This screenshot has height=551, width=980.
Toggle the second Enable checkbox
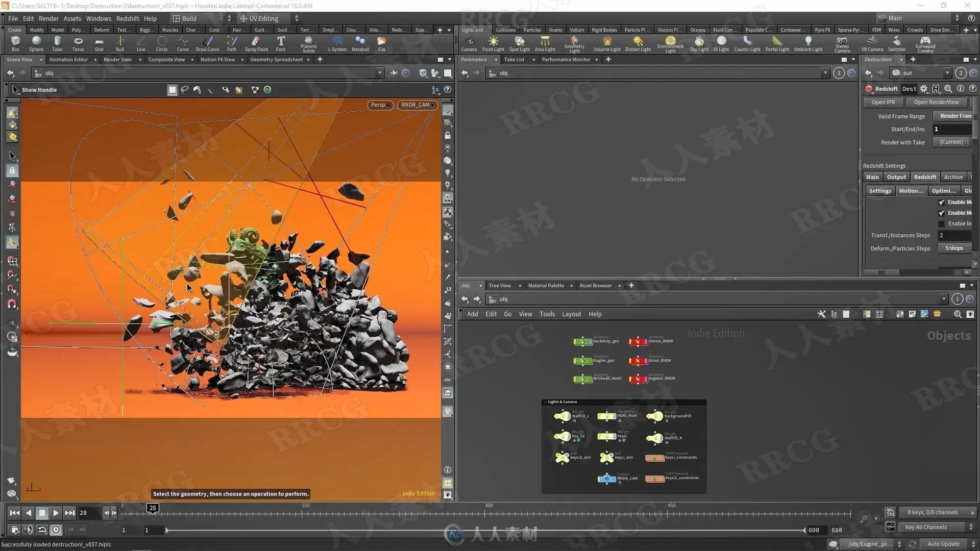pyautogui.click(x=942, y=213)
